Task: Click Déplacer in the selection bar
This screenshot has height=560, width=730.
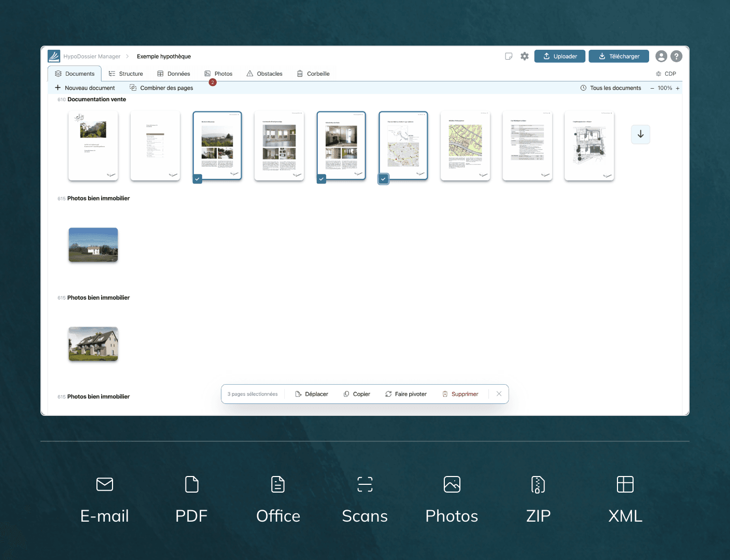Action: click(312, 394)
